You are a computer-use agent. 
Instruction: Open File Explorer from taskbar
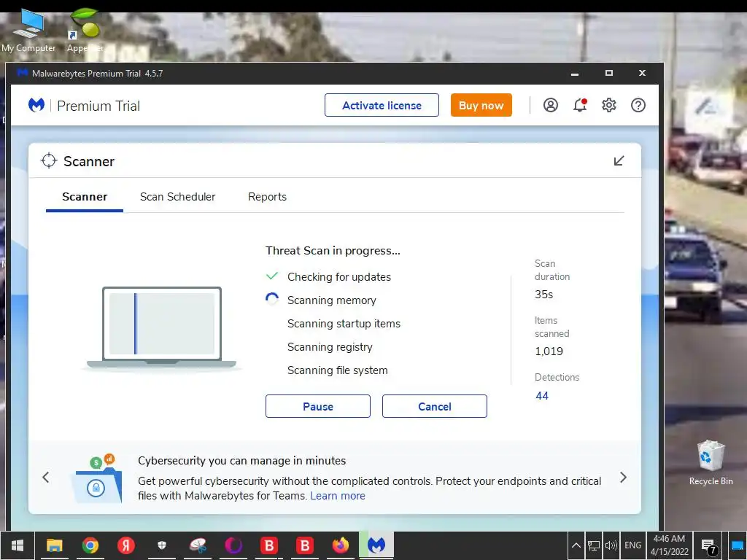pyautogui.click(x=54, y=545)
